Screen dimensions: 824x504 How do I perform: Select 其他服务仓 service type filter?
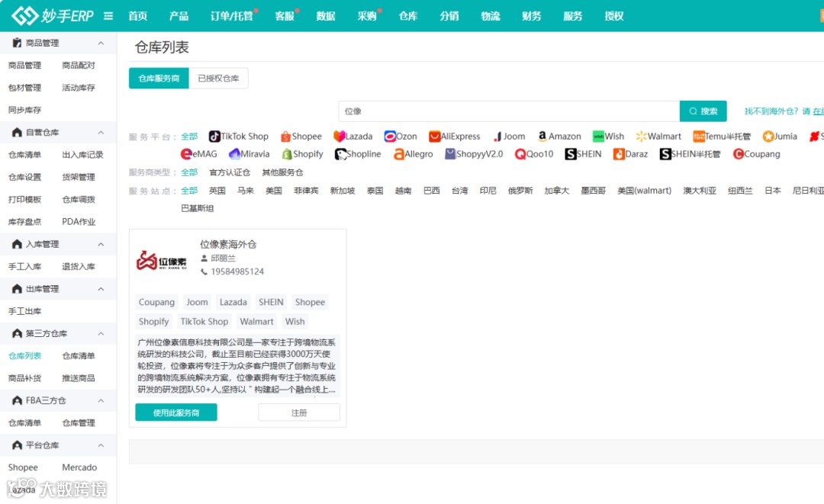283,172
